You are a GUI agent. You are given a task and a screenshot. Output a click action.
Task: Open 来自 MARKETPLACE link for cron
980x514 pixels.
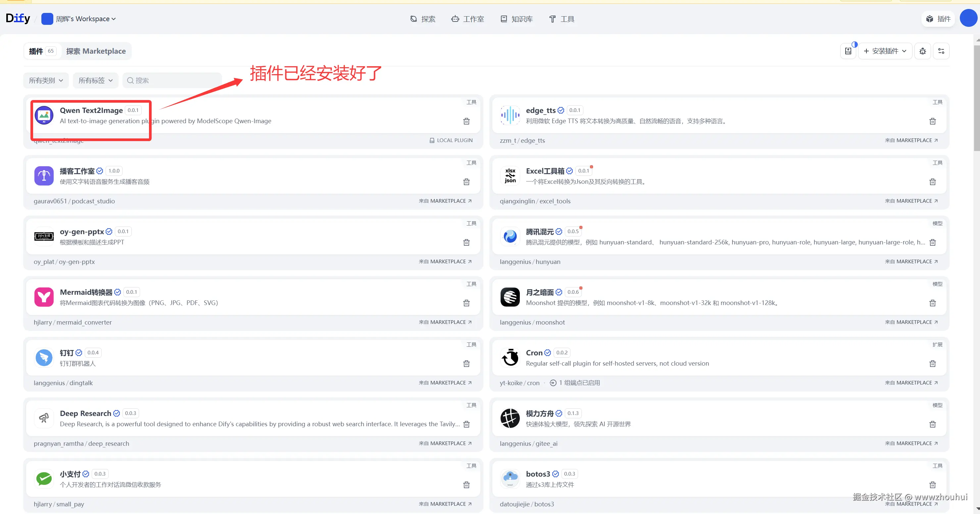click(x=911, y=383)
